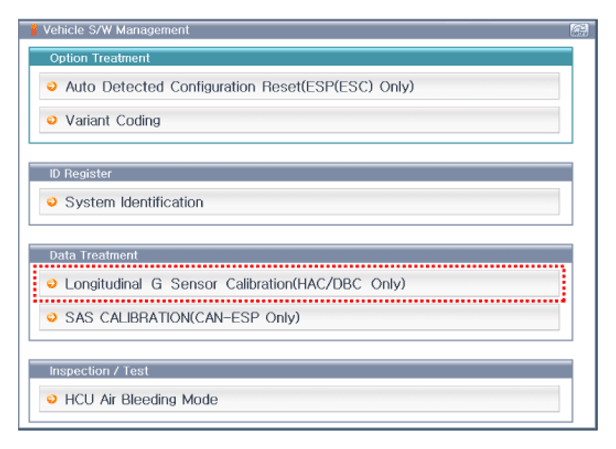Click the orange arrow icon beside Variant Coding

(52, 120)
